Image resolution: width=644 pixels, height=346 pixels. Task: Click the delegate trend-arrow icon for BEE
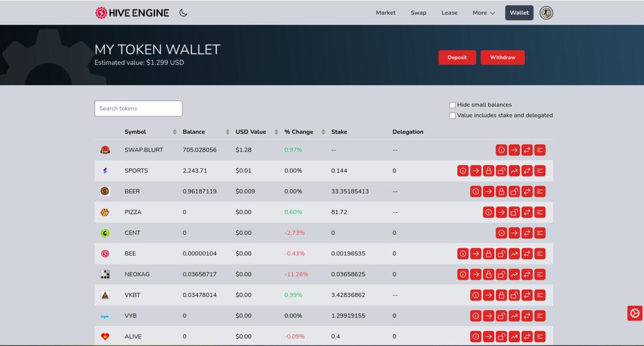point(514,254)
